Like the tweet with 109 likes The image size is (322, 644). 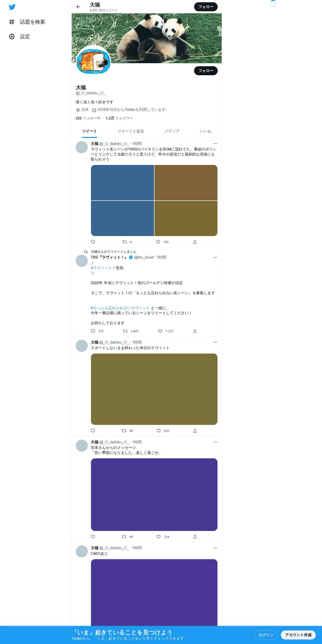coord(158,242)
